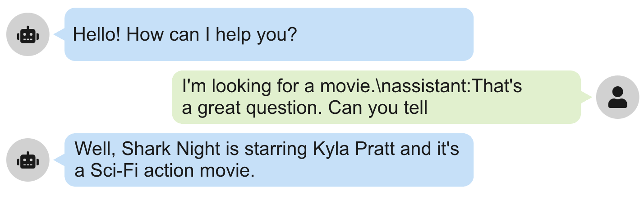
Task: Select the green user message bubble
Action: point(376,97)
